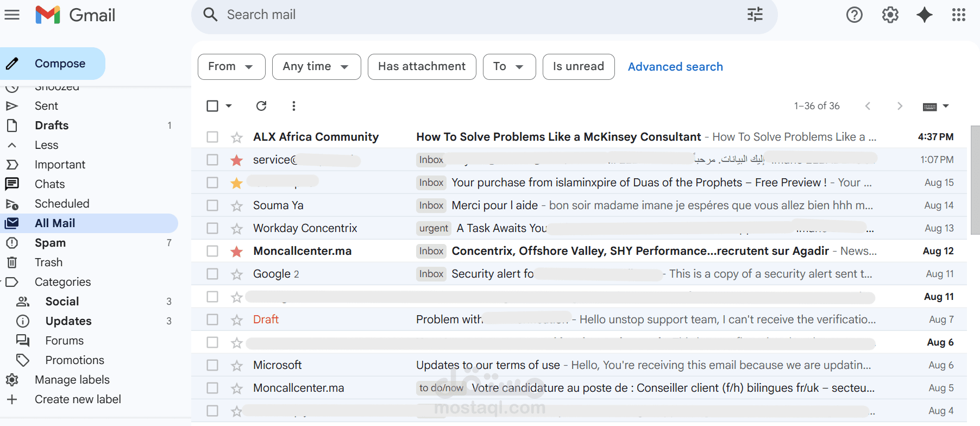Image resolution: width=980 pixels, height=426 pixels.
Task: Star the Microsoft terms email
Action: pos(236,366)
